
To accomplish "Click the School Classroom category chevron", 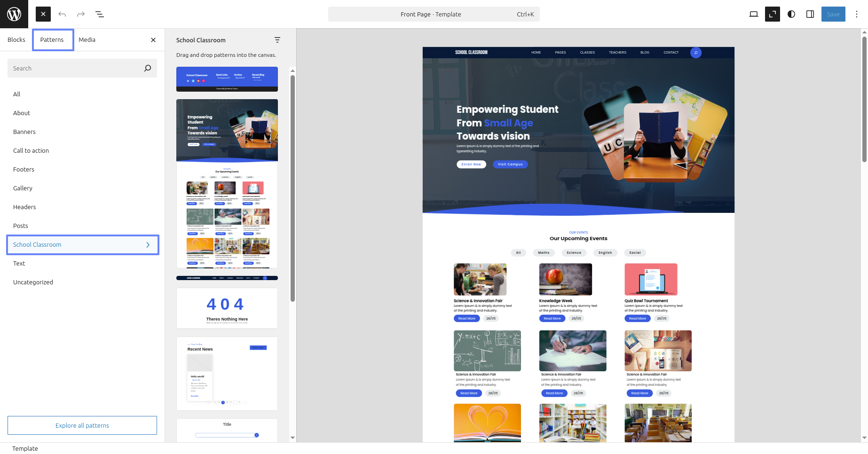I will tap(148, 245).
